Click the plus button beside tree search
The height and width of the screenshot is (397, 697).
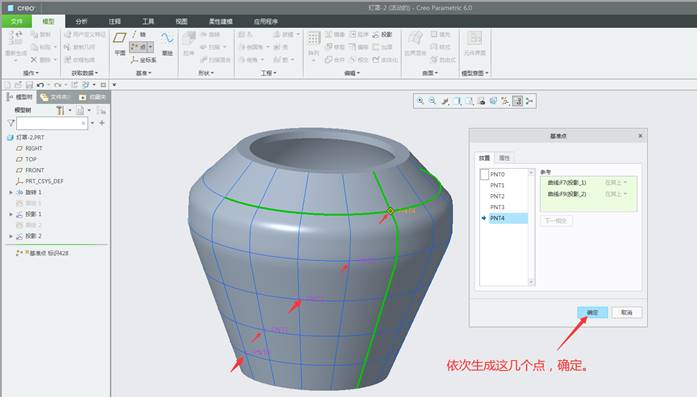pyautogui.click(x=102, y=123)
